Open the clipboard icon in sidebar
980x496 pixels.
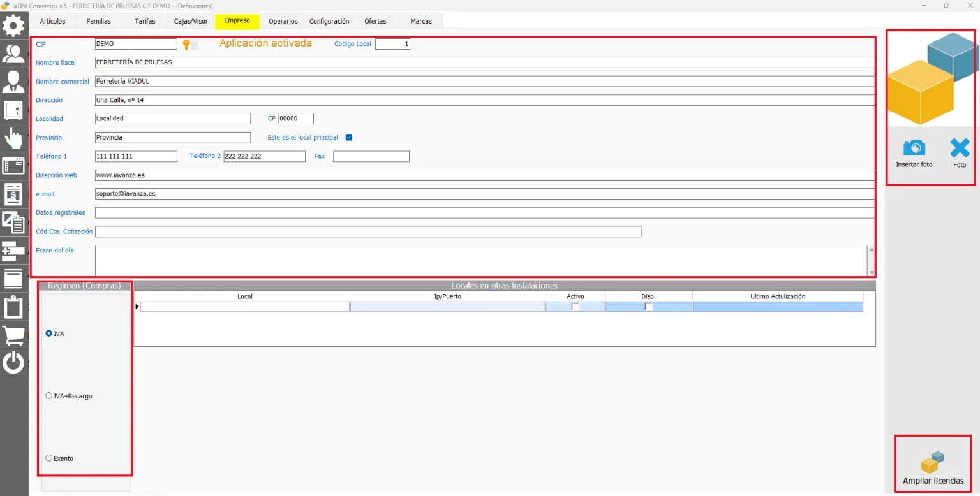coord(13,307)
